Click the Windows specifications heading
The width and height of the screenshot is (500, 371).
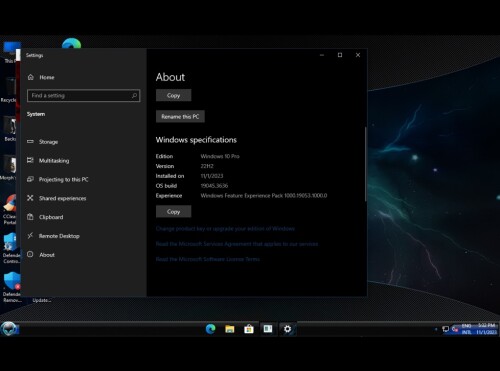tap(196, 140)
